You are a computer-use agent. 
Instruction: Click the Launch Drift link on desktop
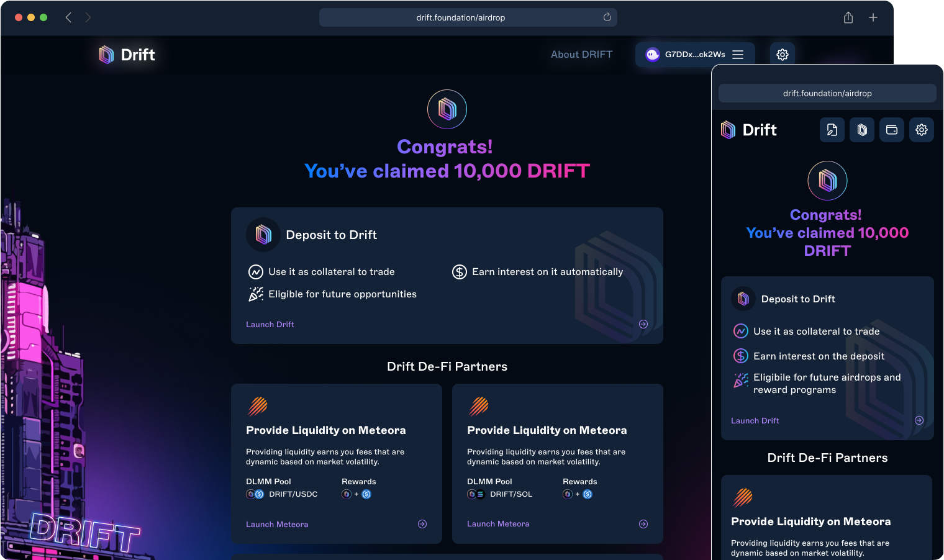click(x=270, y=325)
